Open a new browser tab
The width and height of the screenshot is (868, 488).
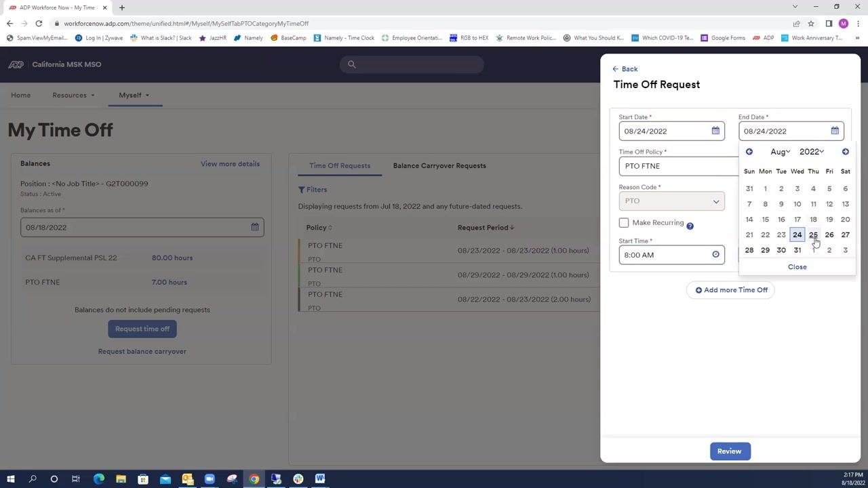(x=122, y=7)
